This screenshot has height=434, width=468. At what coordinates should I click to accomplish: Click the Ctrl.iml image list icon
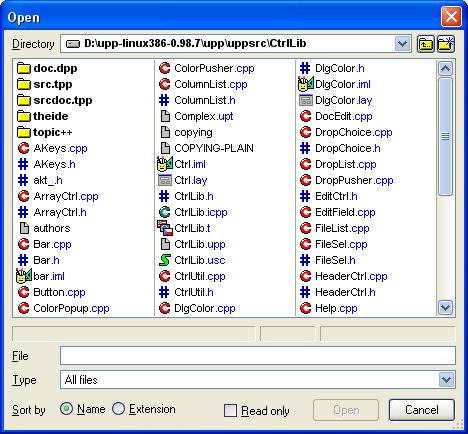point(165,164)
